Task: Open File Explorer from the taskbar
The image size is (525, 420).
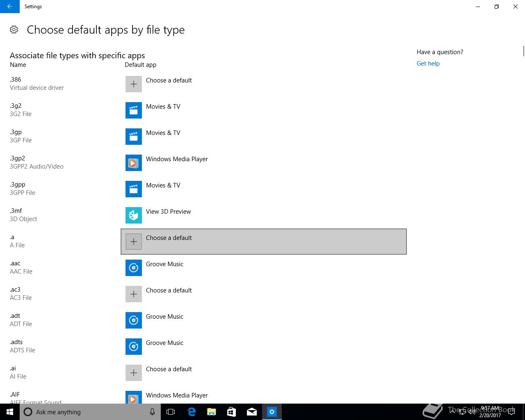Action: pos(212,412)
